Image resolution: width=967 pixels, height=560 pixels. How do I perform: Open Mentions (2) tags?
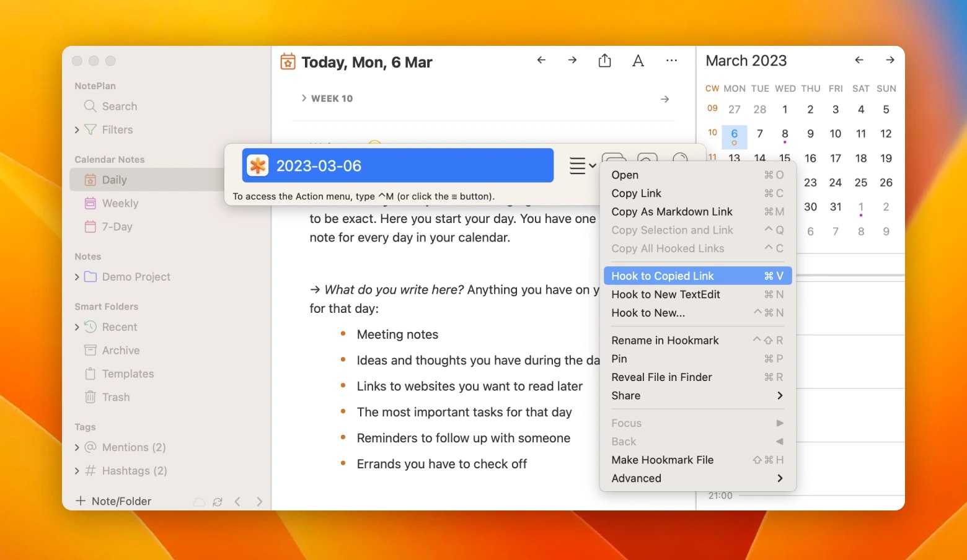click(x=134, y=447)
